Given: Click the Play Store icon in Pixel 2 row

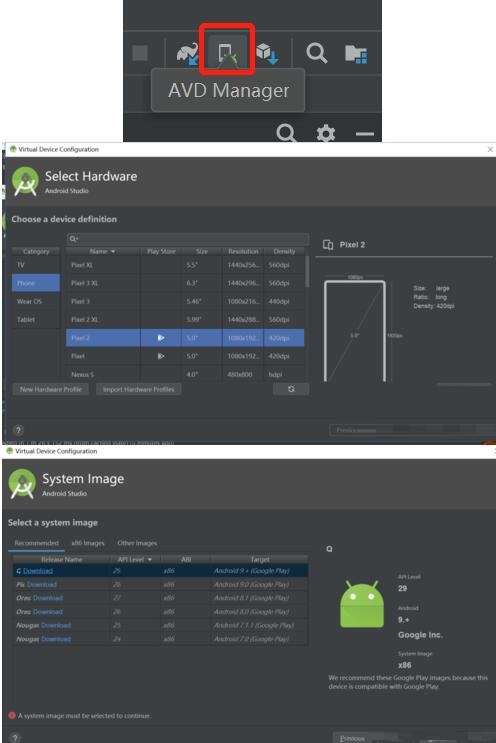Looking at the screenshot, I should click(x=161, y=338).
